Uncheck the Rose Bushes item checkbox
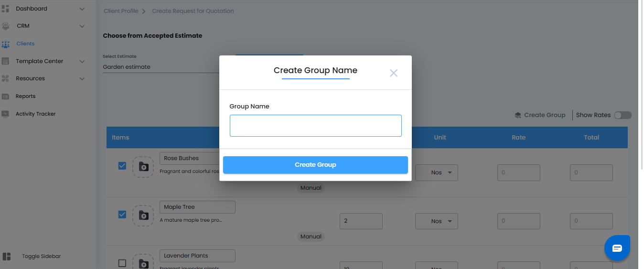Screen dimensions: 644x269 click(122, 166)
